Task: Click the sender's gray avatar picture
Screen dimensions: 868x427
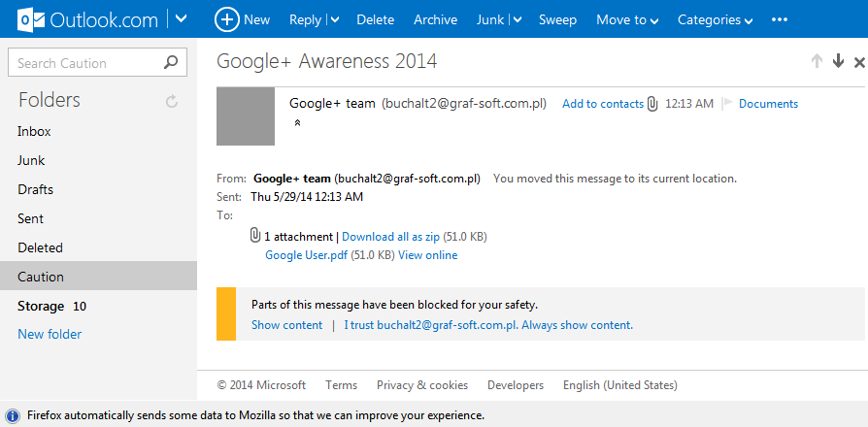Action: [246, 116]
